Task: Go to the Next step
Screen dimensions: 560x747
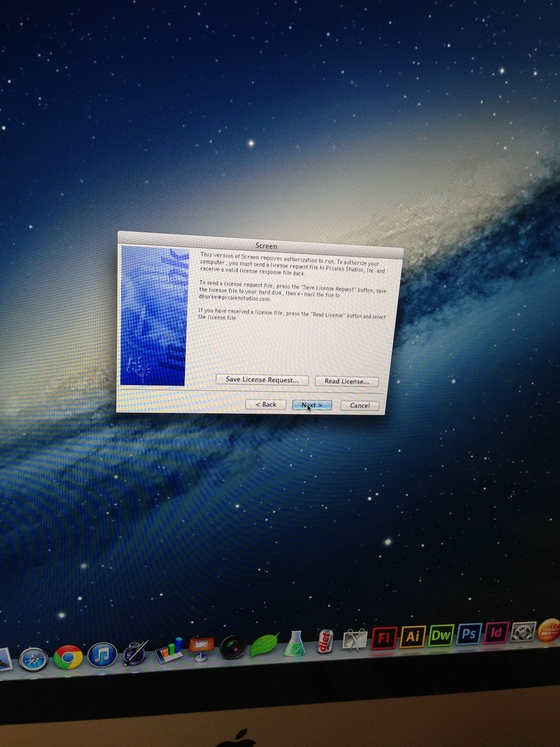Action: (x=311, y=405)
